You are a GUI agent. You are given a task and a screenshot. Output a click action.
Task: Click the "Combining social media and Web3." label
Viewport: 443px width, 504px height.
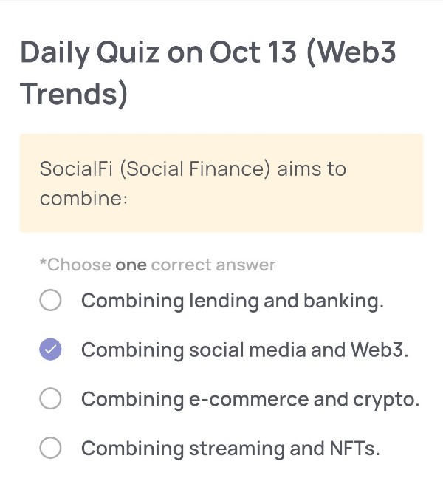pos(244,350)
